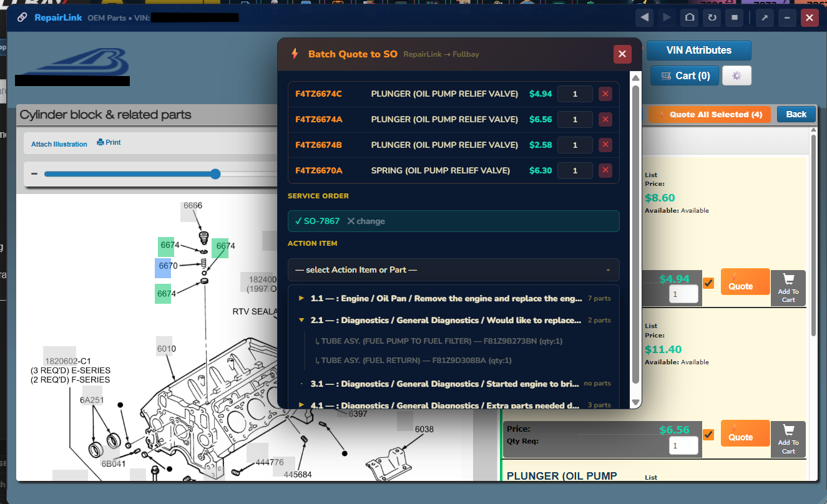
Task: Click the $11.40 list price text
Action: click(663, 349)
